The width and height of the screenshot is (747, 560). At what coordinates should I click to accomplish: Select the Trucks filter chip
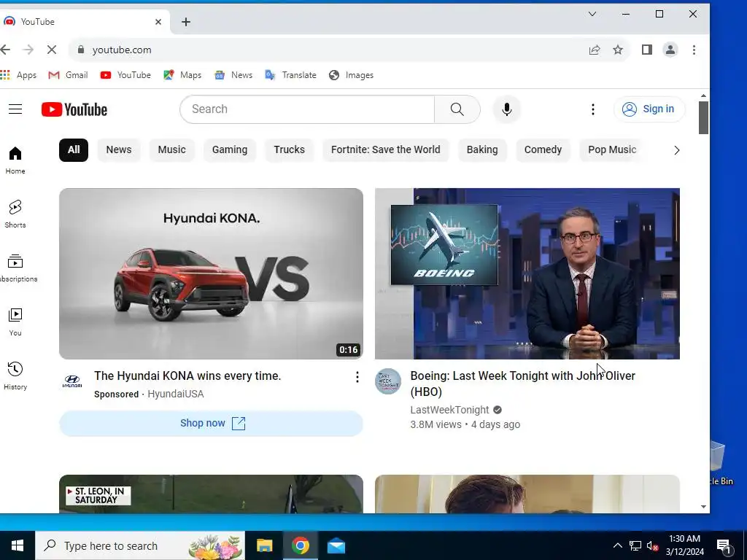[289, 150]
